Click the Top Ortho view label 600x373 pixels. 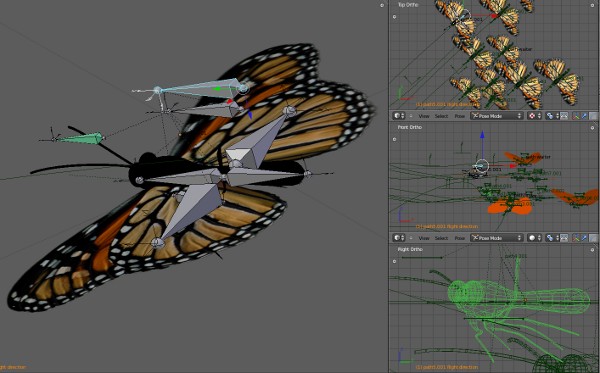tap(408, 5)
